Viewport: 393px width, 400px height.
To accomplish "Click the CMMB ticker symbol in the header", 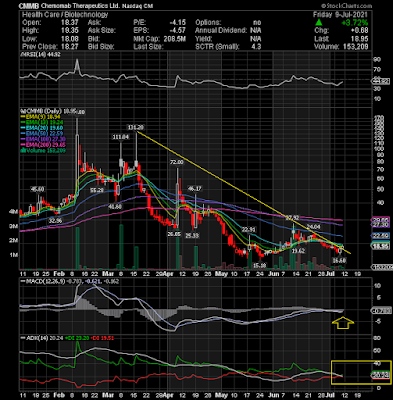I will (x=29, y=6).
